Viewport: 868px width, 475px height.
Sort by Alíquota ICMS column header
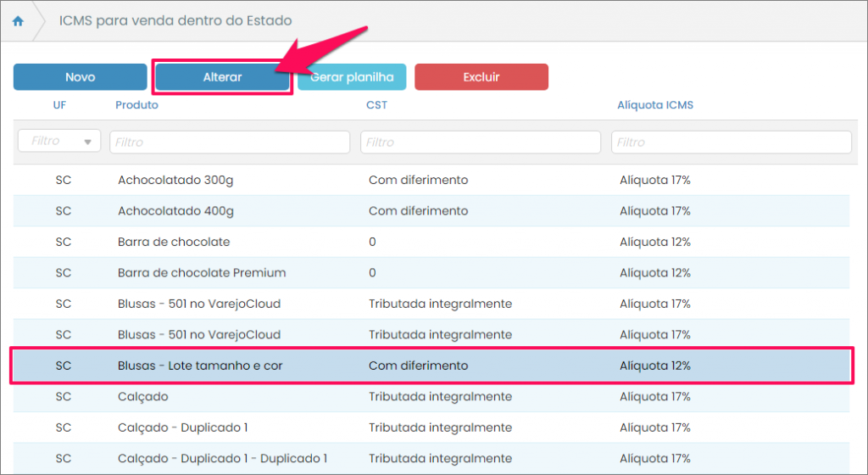pyautogui.click(x=655, y=105)
